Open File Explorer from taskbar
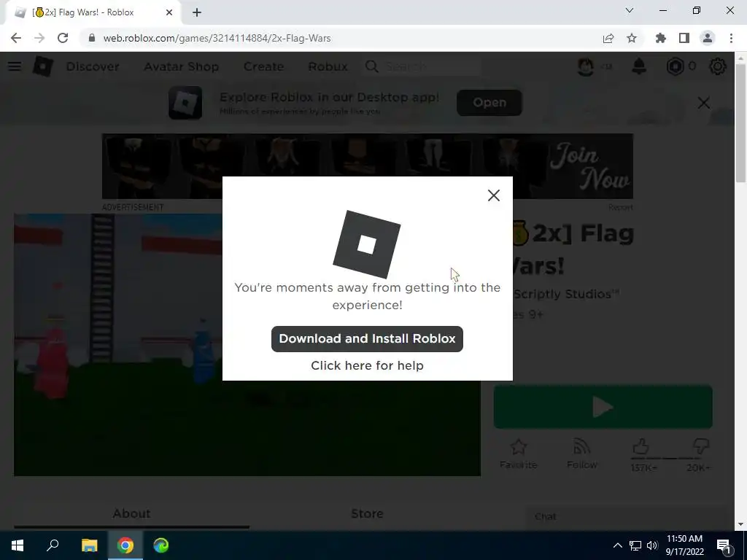This screenshot has width=747, height=560. [x=89, y=545]
